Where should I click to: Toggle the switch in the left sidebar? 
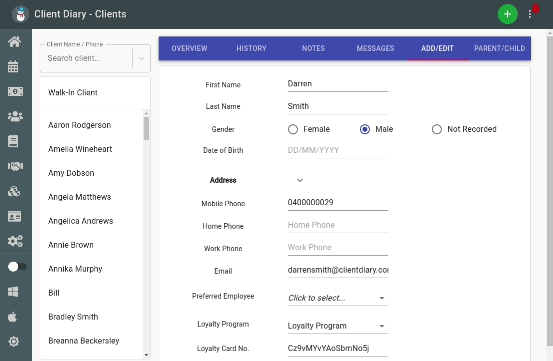coord(17,267)
